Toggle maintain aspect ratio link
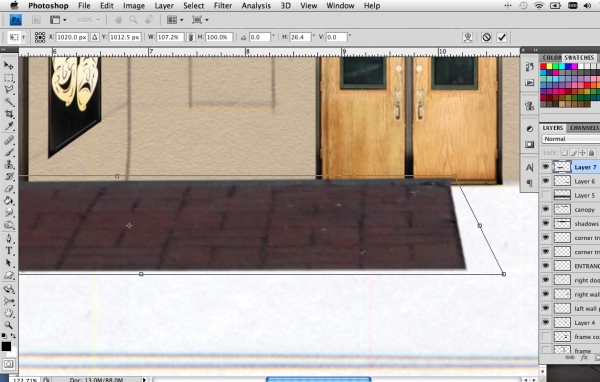This screenshot has width=600, height=382. [x=191, y=37]
